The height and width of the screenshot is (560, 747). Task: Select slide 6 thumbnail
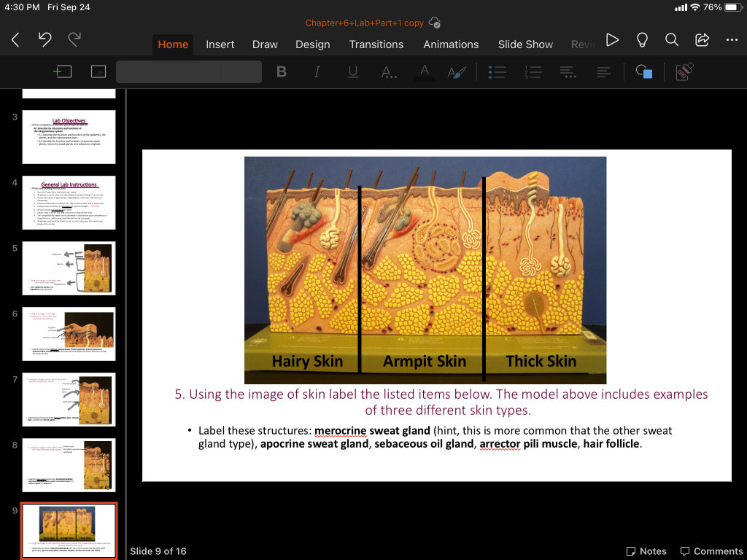(x=69, y=334)
